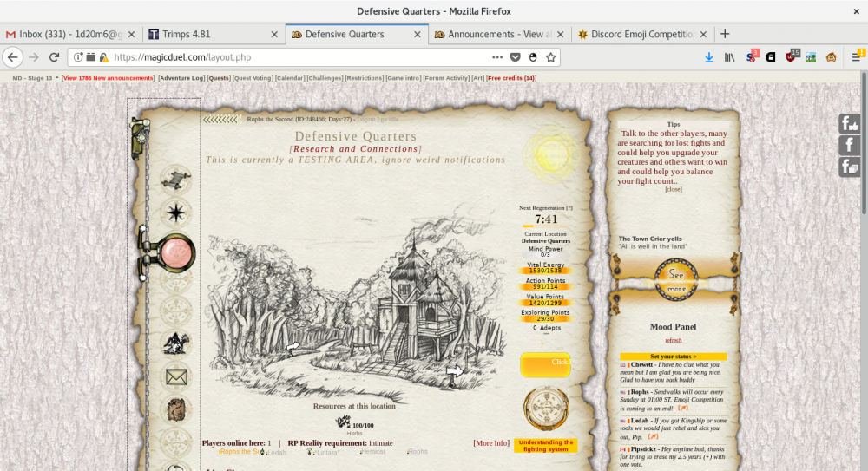Click Set your status bar
Image resolution: width=868 pixels, height=471 pixels.
[x=674, y=357]
